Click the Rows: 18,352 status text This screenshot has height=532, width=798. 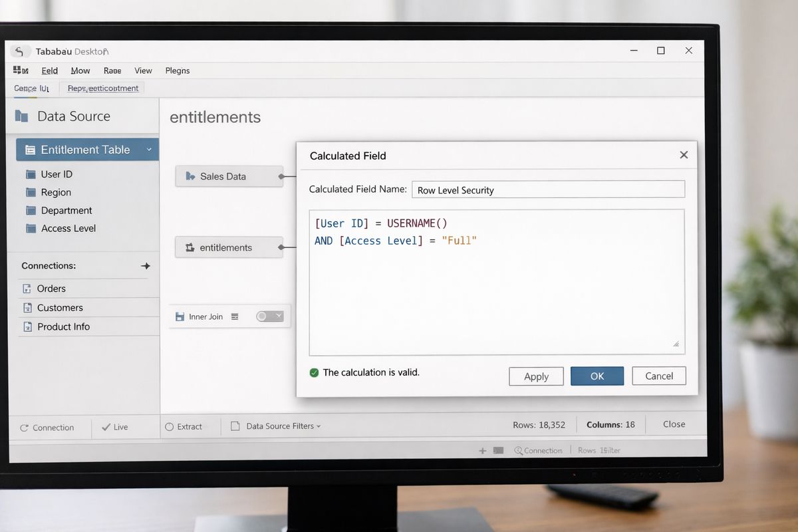pos(539,425)
